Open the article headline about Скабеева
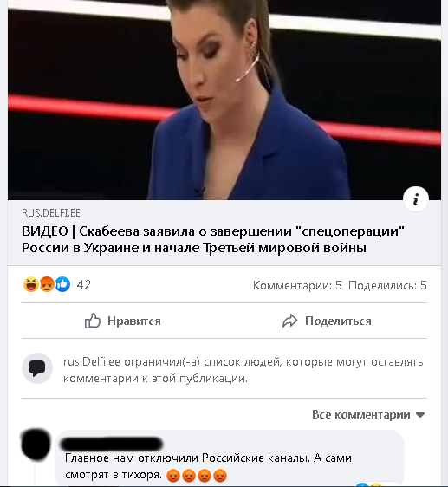 (x=213, y=239)
